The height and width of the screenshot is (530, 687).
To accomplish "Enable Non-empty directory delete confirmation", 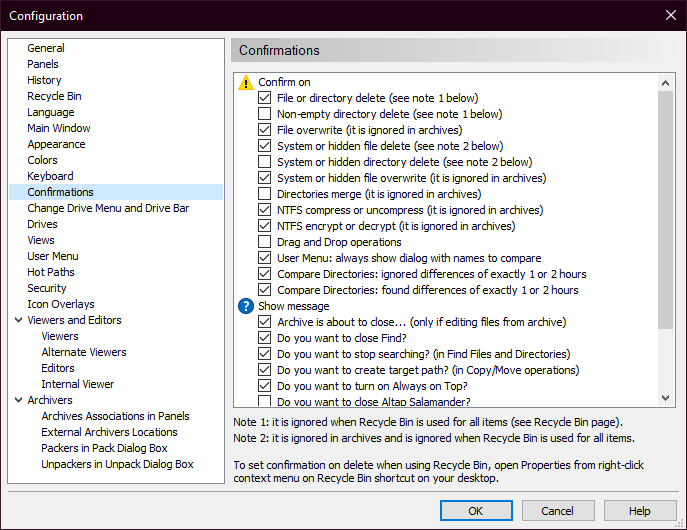I will [265, 114].
